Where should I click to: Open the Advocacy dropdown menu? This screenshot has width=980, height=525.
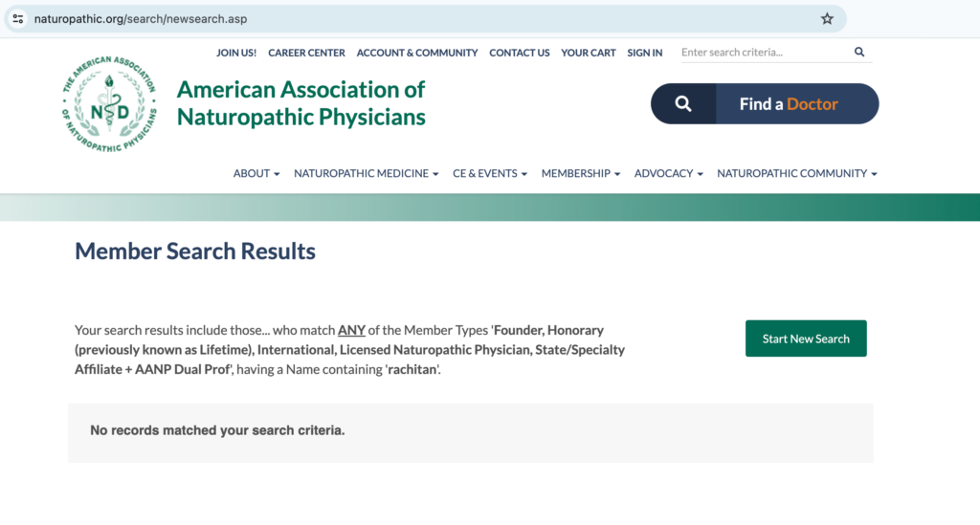tap(668, 173)
